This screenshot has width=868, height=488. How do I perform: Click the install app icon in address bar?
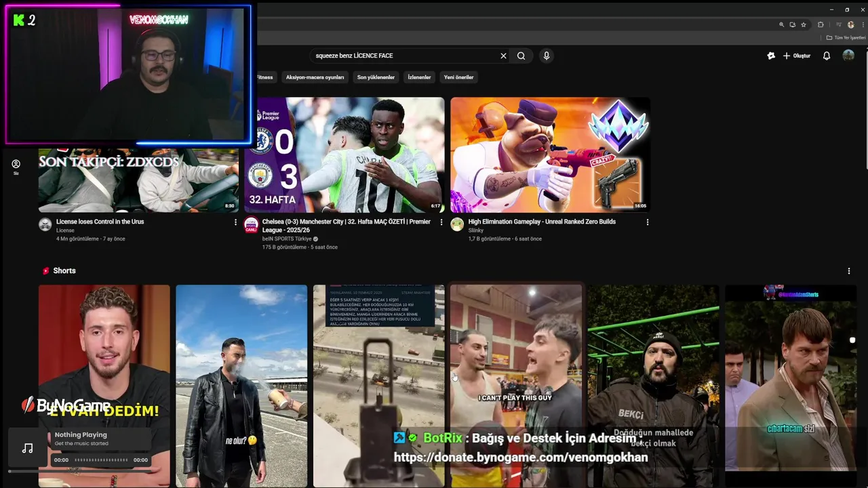792,24
